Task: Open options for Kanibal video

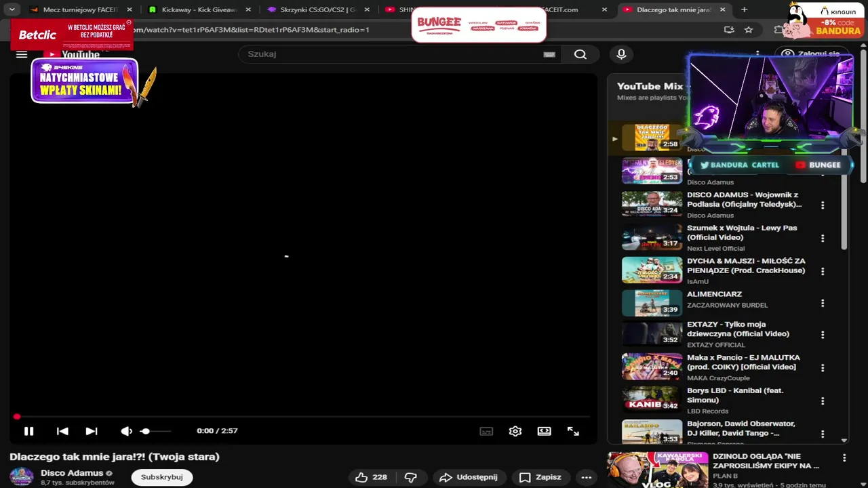Action: pyautogui.click(x=823, y=401)
